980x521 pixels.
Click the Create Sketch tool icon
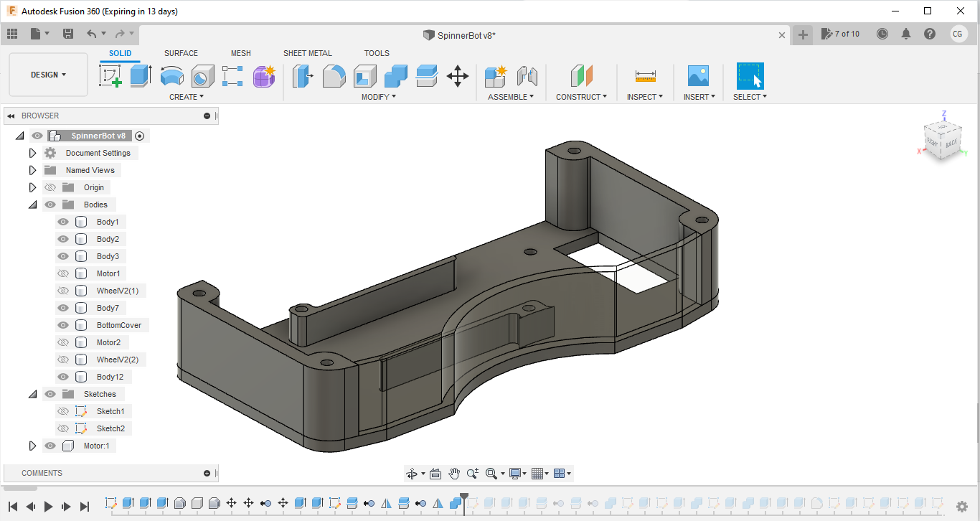(x=110, y=75)
